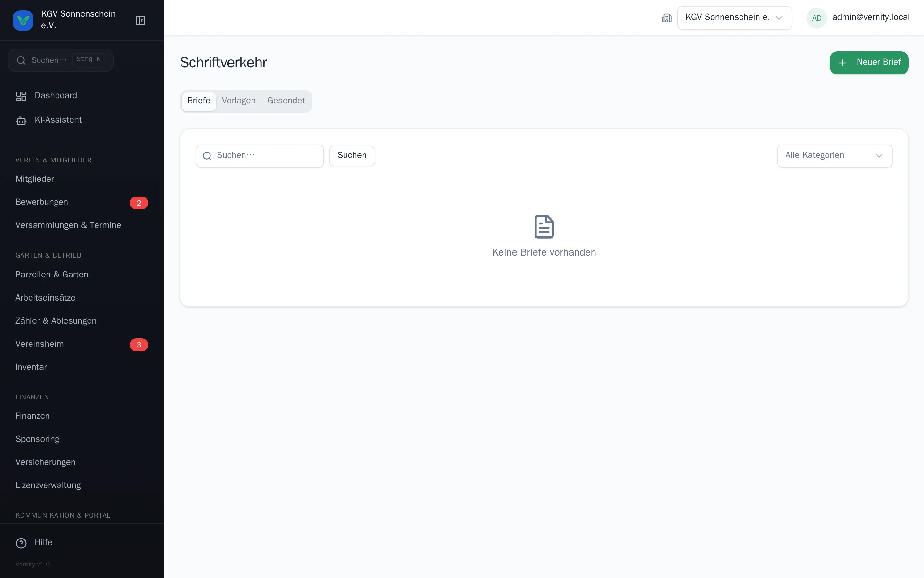Open the Alle Kategorien filter dropdown
The image size is (924, 578).
(x=834, y=156)
